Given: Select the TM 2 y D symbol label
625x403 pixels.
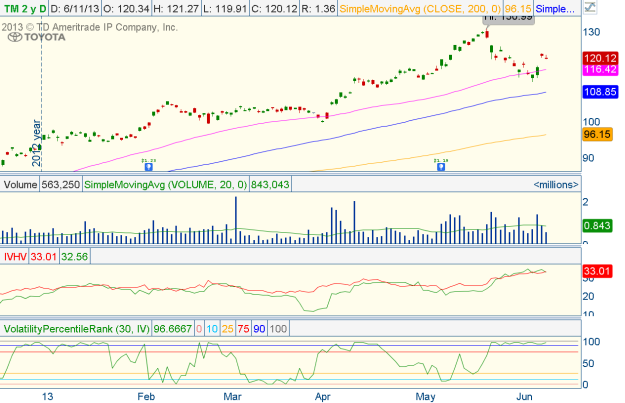Looking at the screenshot, I should pos(24,8).
